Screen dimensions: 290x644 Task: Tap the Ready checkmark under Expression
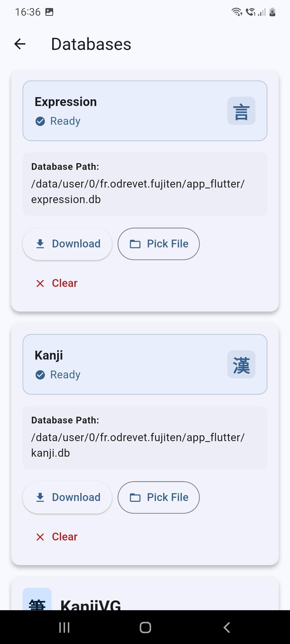40,121
